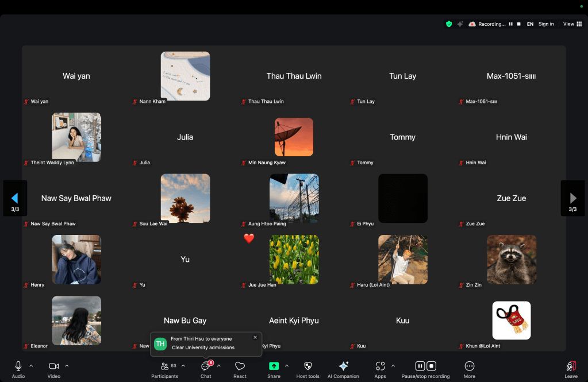Click the Sign in link

click(546, 24)
